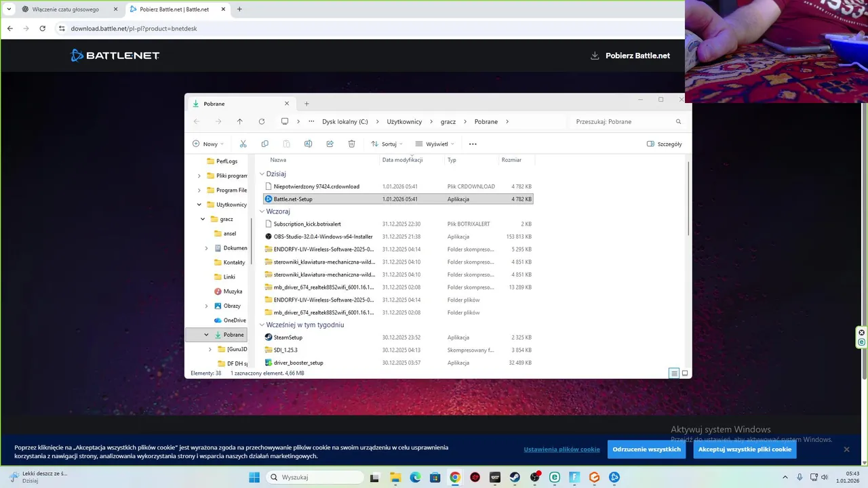Click the Share icon in Explorer toolbar

click(x=330, y=144)
